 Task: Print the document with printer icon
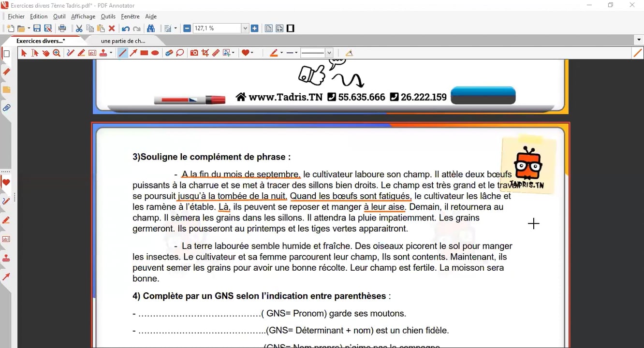(62, 29)
